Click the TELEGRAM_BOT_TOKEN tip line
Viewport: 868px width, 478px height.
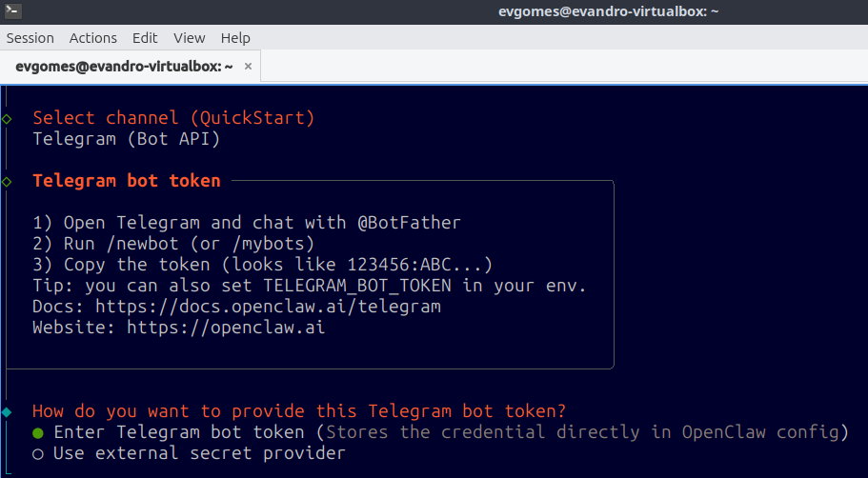tap(310, 286)
